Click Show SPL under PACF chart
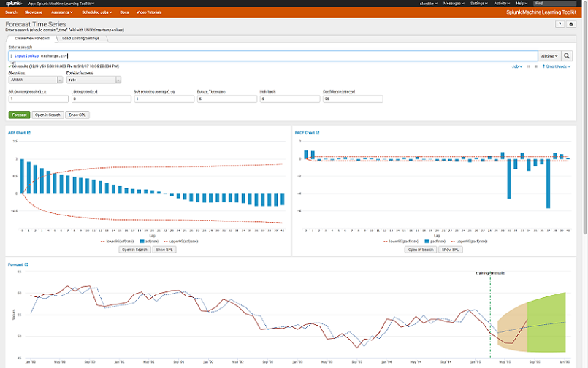 point(450,250)
